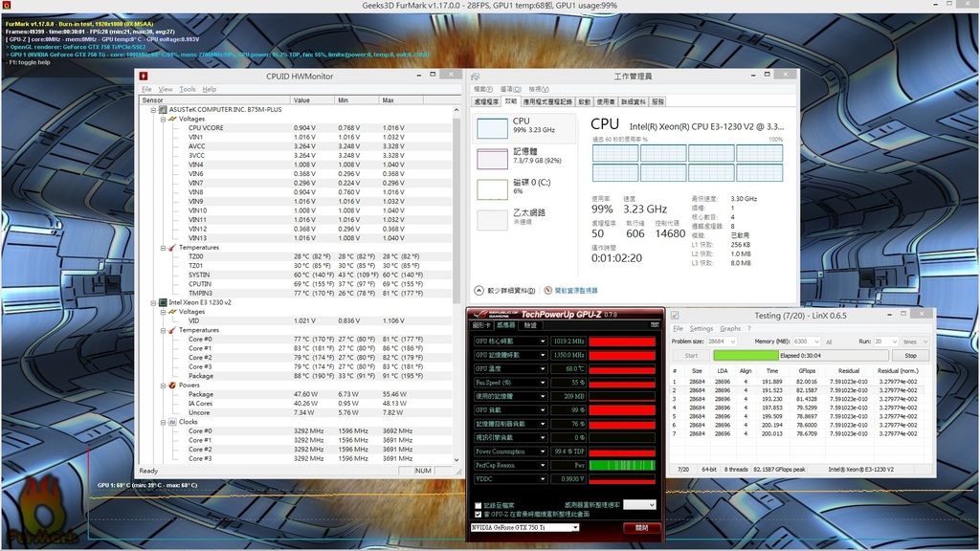Collapse the Intel Xeon E3 1230 v2 node
This screenshot has height=551, width=980.
point(153,303)
